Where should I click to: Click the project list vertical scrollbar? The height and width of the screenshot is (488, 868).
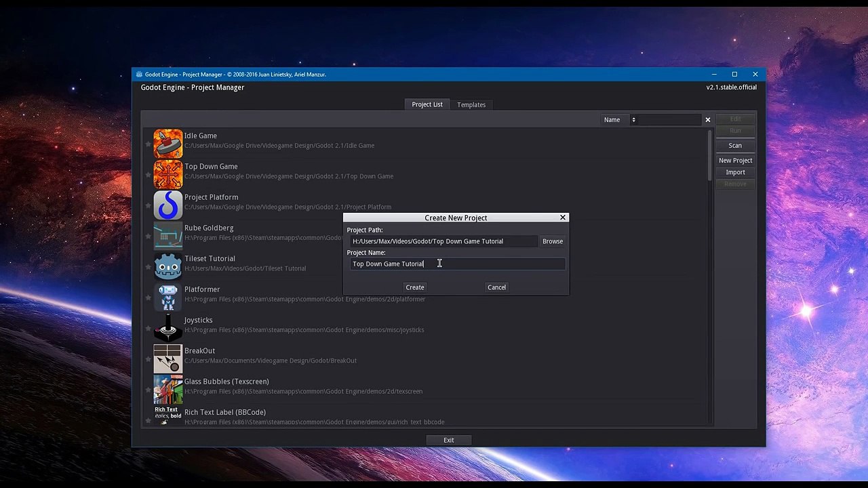coord(709,155)
